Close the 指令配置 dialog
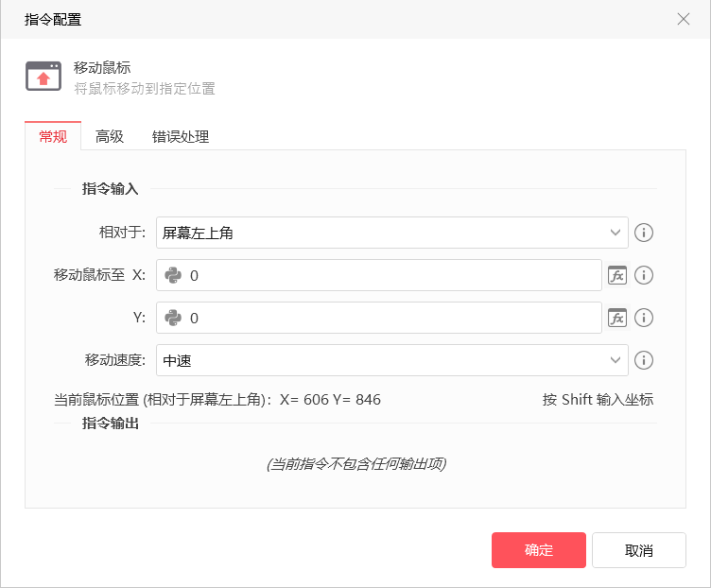711x588 pixels. 684,19
